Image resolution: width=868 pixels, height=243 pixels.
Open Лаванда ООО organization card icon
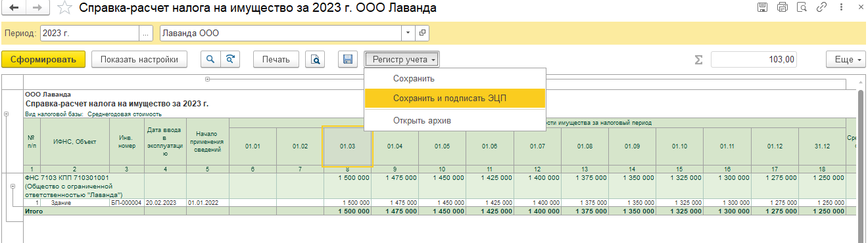pos(422,33)
